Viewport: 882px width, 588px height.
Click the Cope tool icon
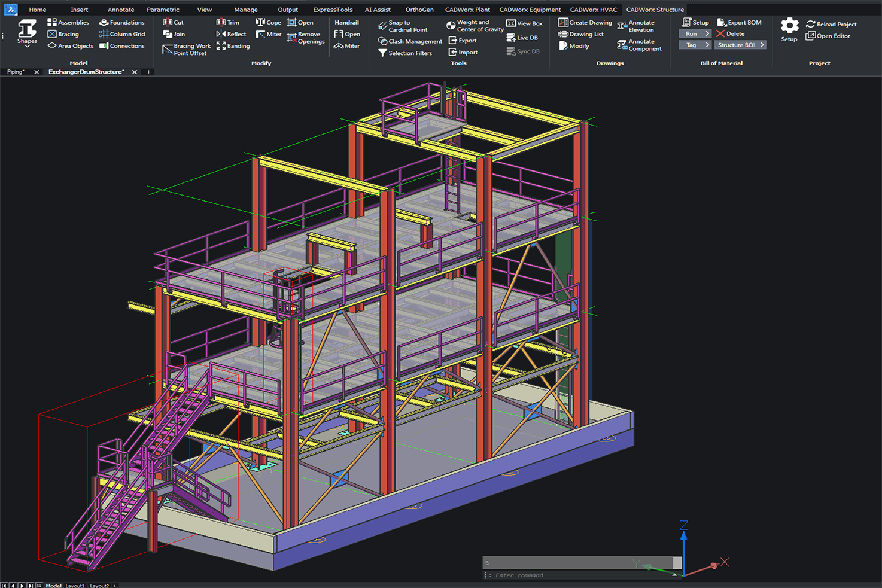260,22
